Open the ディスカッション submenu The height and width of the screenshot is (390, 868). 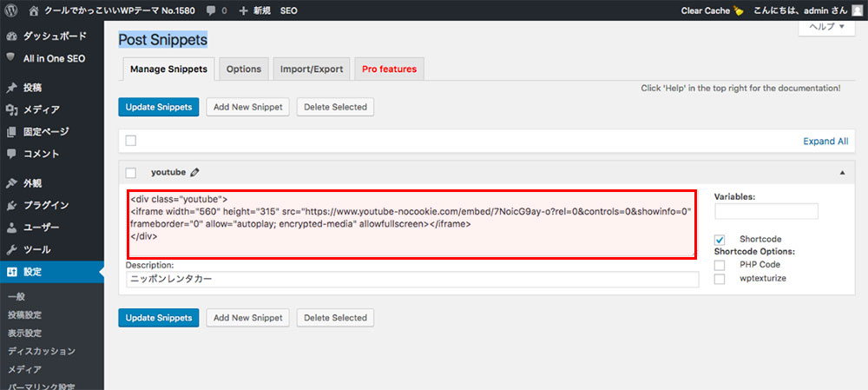tap(42, 351)
